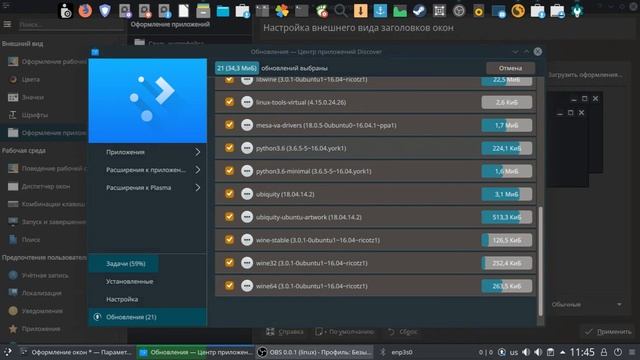The image size is (640, 360).
Task: Click the round icon beside wine-stable
Action: coord(247,240)
